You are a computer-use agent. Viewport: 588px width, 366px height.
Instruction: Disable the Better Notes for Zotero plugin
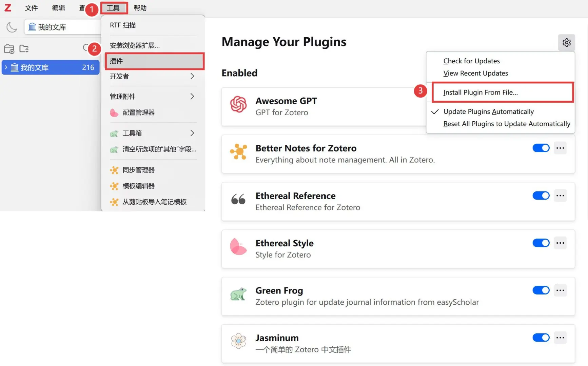point(541,148)
